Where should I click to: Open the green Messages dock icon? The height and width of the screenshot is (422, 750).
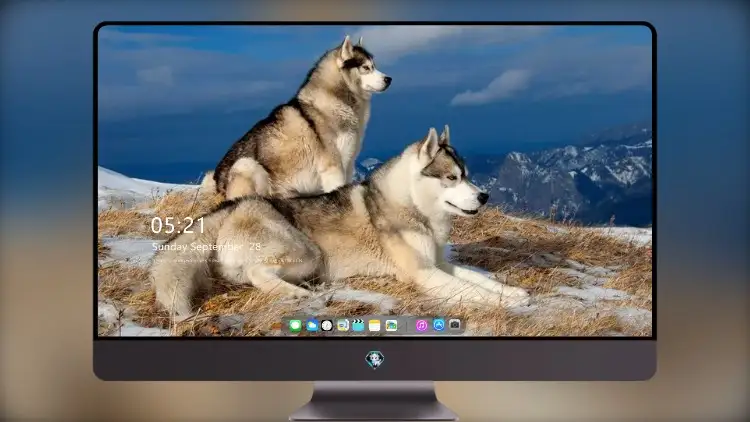(x=295, y=326)
